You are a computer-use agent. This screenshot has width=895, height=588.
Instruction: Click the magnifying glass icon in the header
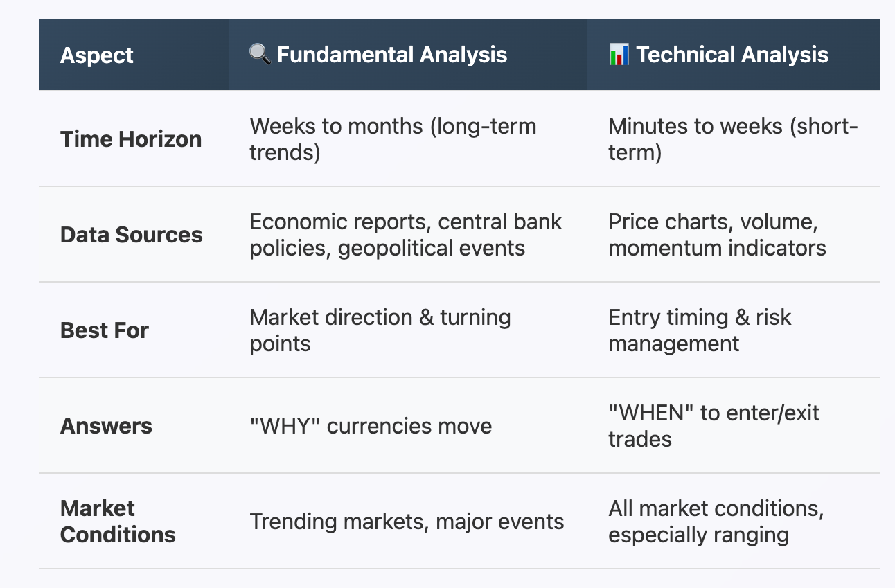(x=260, y=55)
